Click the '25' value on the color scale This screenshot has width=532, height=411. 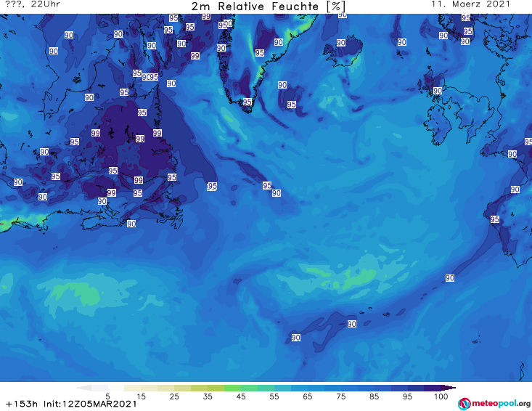coord(174,396)
